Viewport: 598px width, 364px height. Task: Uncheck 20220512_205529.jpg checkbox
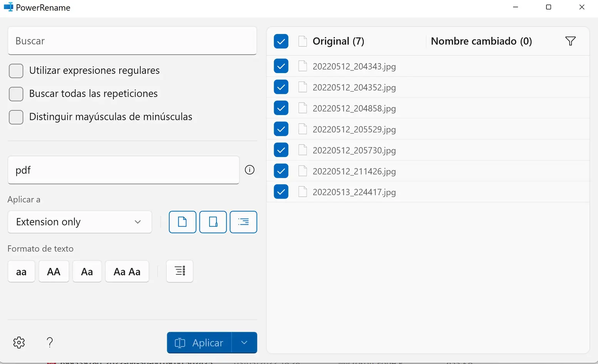click(x=281, y=129)
